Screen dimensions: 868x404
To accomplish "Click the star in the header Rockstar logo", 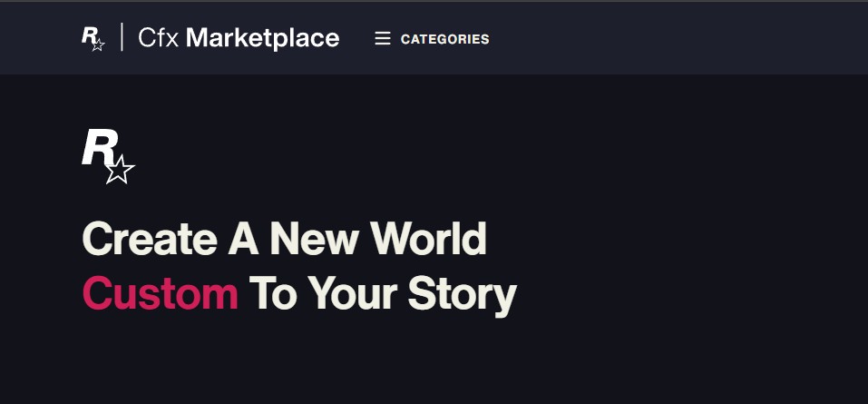I will pyautogui.click(x=99, y=44).
